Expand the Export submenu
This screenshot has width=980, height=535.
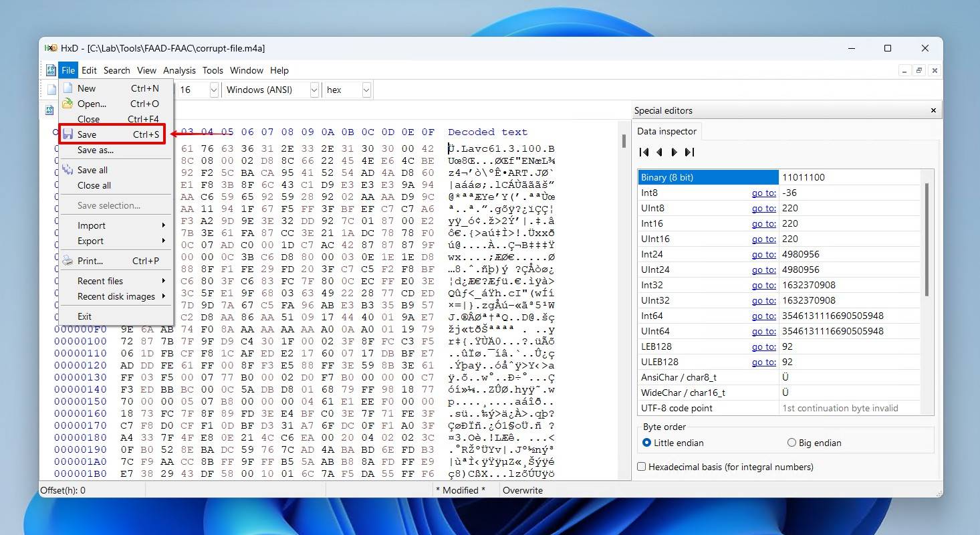(116, 241)
